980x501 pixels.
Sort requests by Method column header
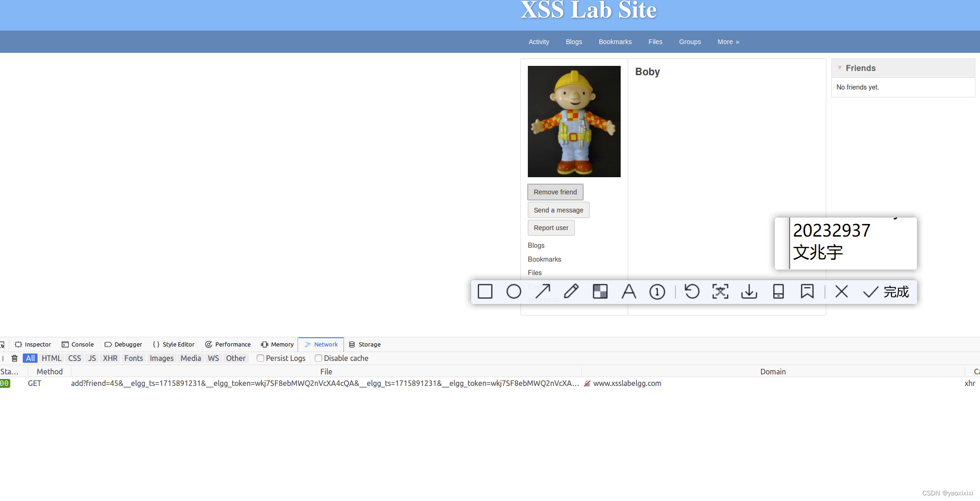[50, 372]
